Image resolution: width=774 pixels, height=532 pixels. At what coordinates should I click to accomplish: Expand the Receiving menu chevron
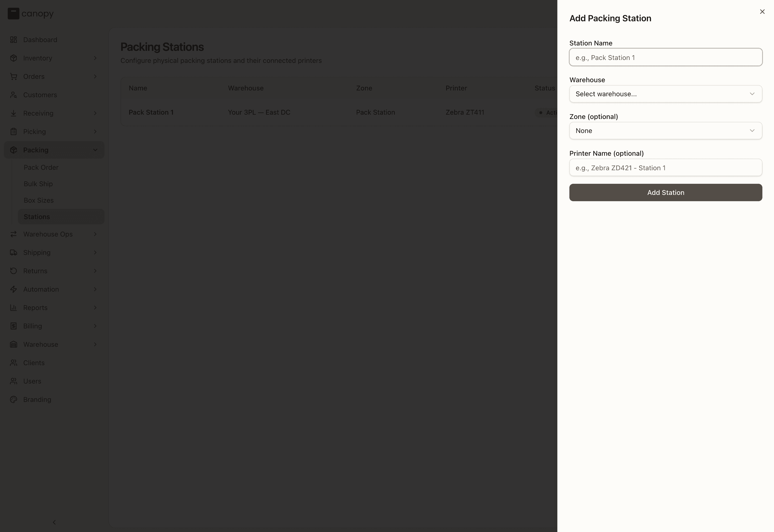tap(95, 113)
